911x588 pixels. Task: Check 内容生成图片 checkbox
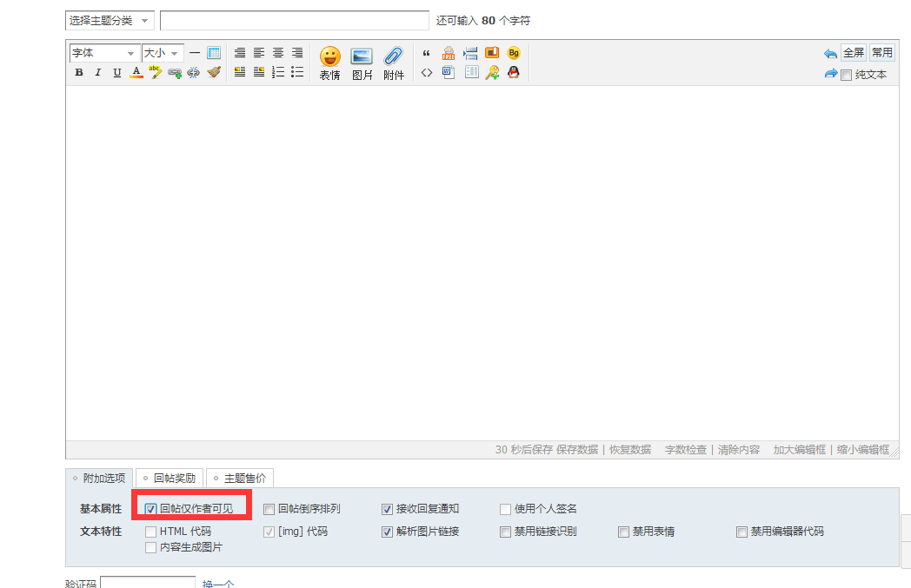pyautogui.click(x=150, y=547)
